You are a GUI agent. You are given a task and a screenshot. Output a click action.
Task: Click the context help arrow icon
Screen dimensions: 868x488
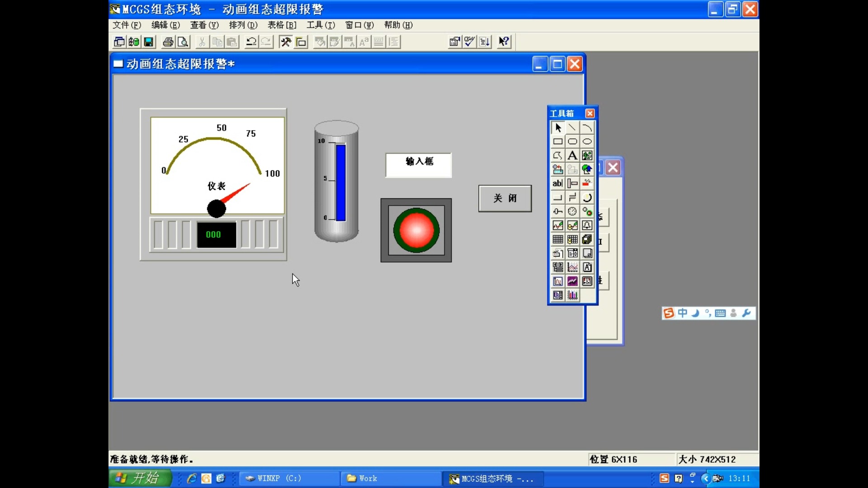(x=504, y=42)
